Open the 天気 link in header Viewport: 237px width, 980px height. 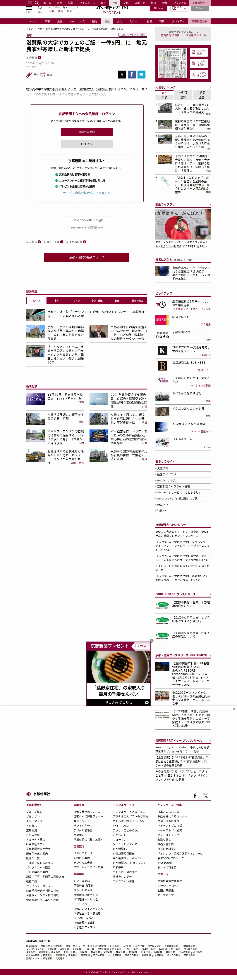click(51, 11)
